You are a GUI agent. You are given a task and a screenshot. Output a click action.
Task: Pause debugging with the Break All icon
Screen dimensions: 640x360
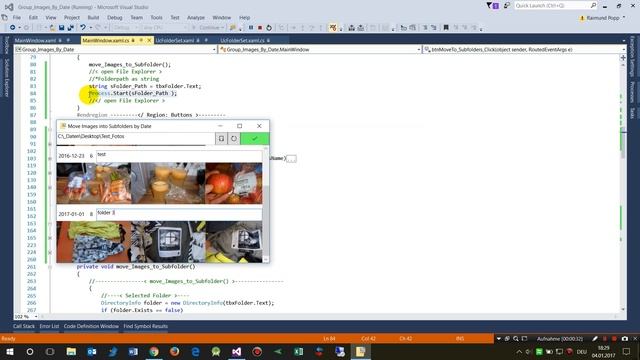251,28
